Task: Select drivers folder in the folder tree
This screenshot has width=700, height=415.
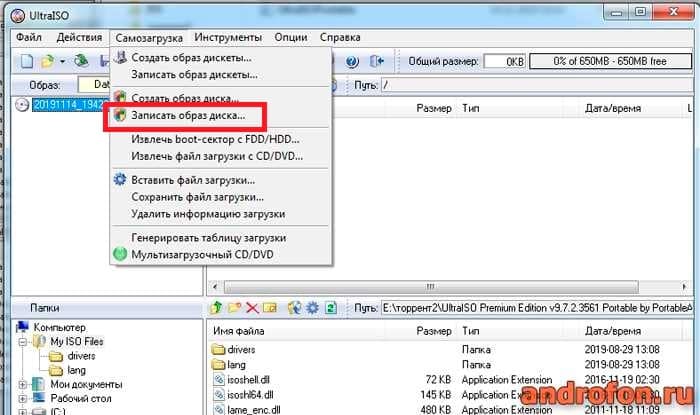Action: [81, 356]
